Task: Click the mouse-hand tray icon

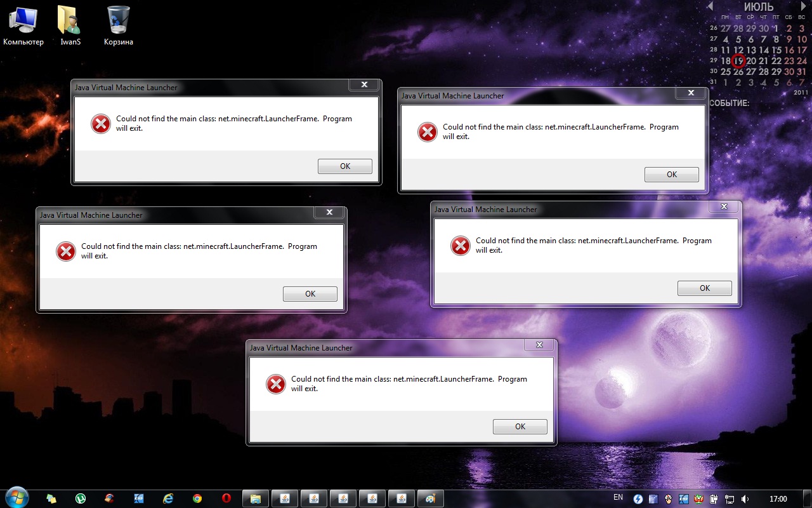Action: [x=669, y=499]
